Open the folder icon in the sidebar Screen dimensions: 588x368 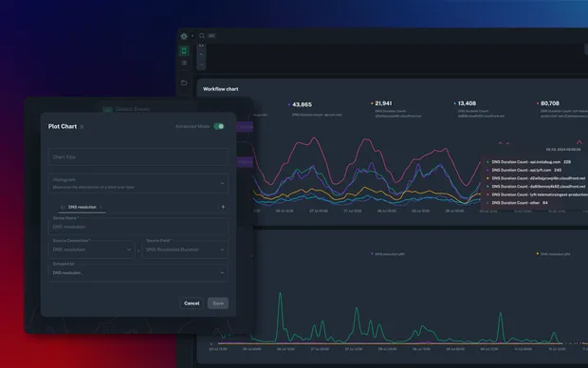pyautogui.click(x=184, y=83)
